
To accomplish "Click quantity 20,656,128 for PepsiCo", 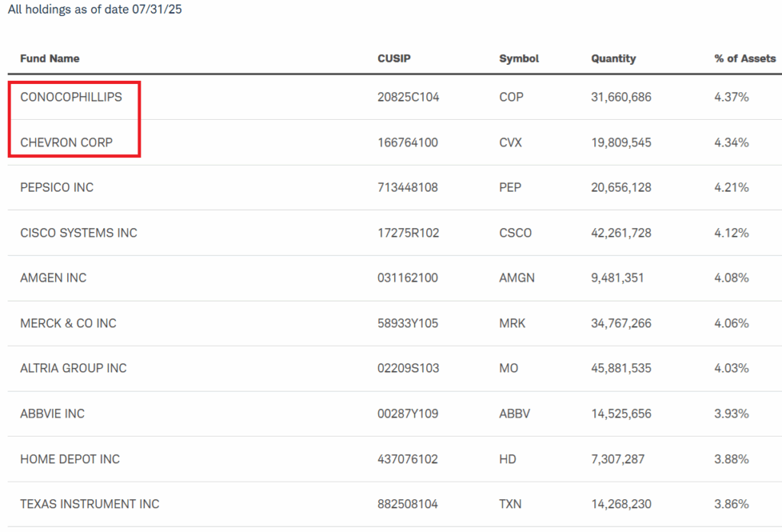I will pyautogui.click(x=622, y=188).
